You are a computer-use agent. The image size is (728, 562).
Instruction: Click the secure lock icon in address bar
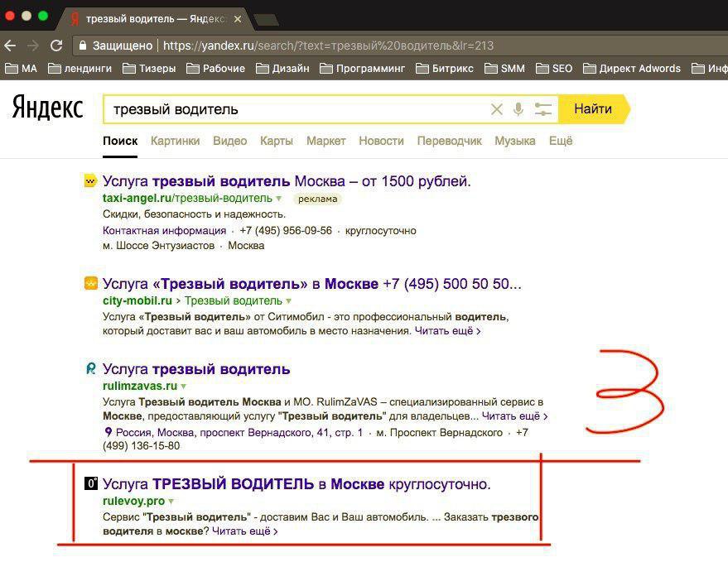(x=83, y=46)
